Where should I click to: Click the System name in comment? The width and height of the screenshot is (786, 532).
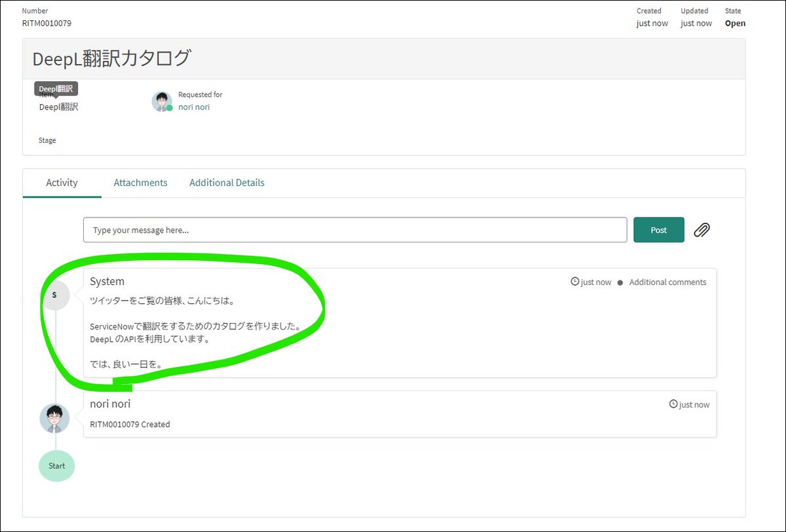click(107, 281)
